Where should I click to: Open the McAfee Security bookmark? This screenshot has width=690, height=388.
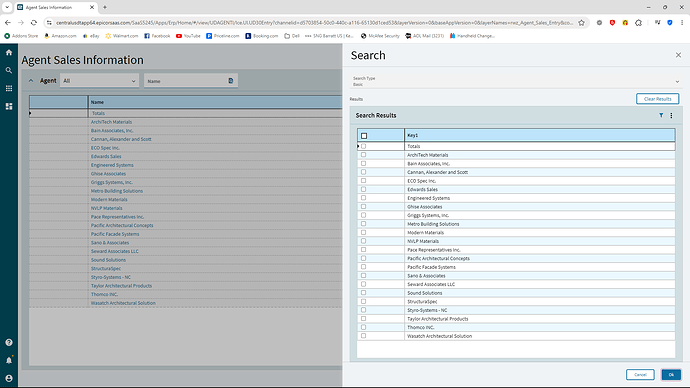(x=380, y=36)
